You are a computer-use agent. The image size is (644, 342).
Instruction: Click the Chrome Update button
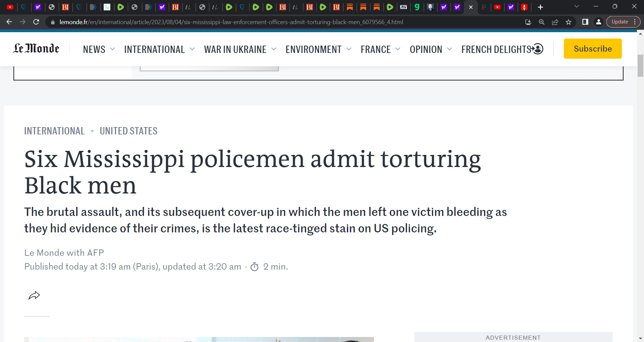[620, 22]
